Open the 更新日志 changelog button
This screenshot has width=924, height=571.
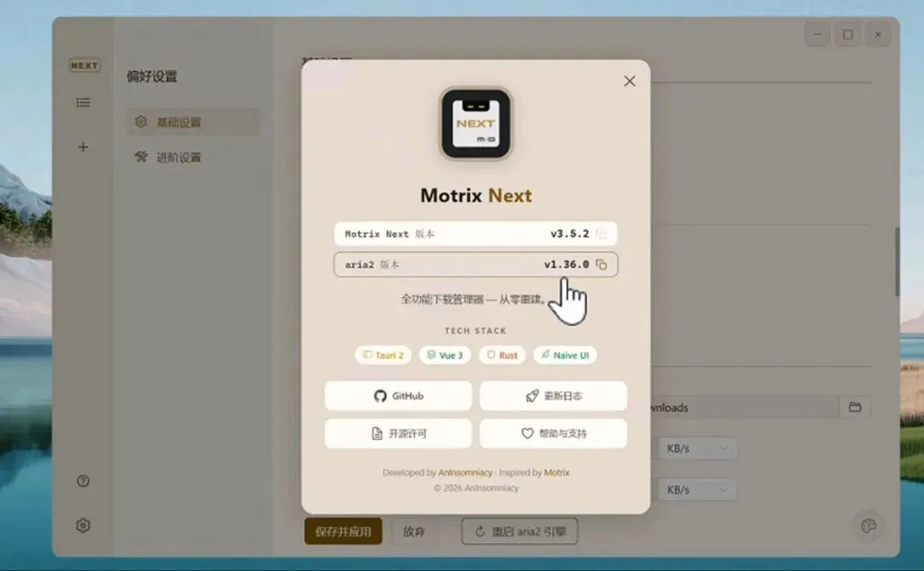coord(554,396)
